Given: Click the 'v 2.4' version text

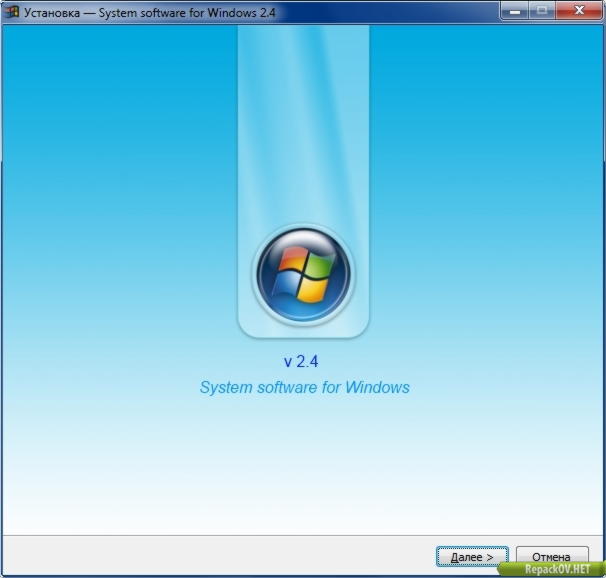Looking at the screenshot, I should (x=301, y=362).
